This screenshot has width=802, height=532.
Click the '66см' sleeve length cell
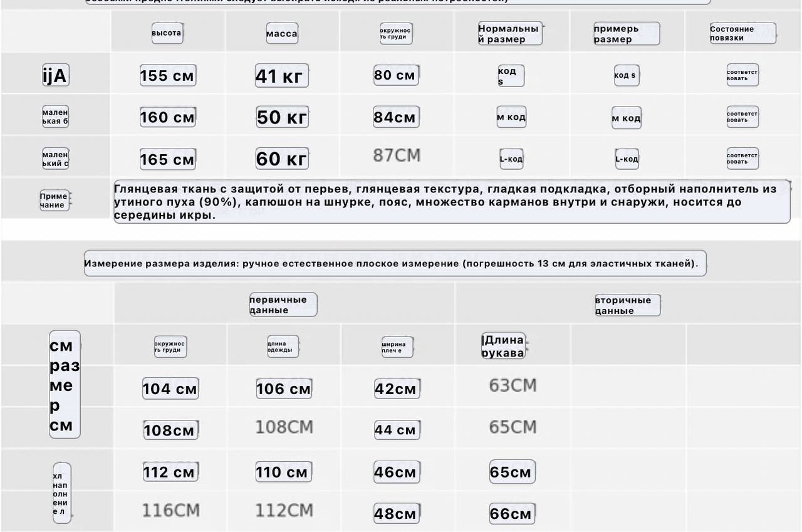click(x=513, y=514)
